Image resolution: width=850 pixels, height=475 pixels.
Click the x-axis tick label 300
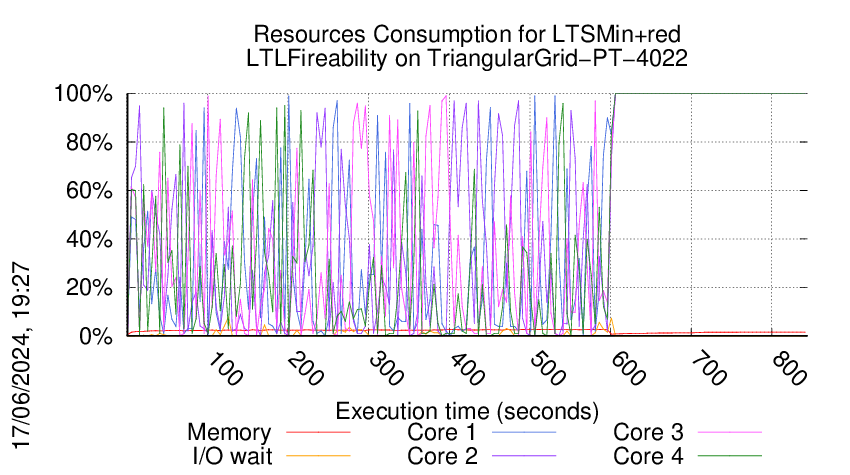(386, 369)
